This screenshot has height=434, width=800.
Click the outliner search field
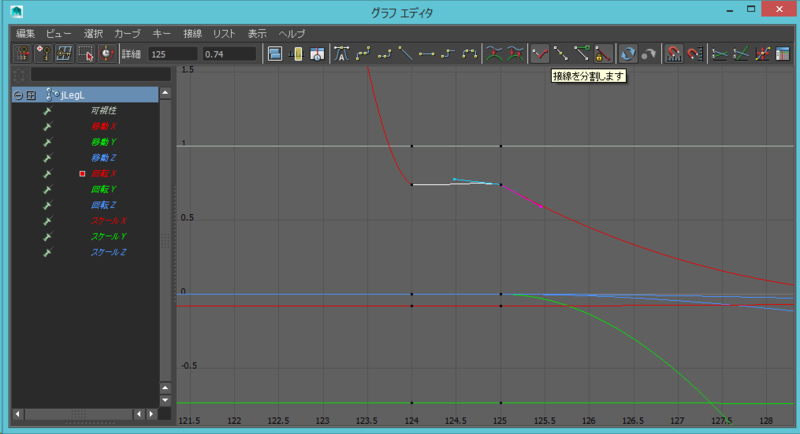[x=101, y=74]
